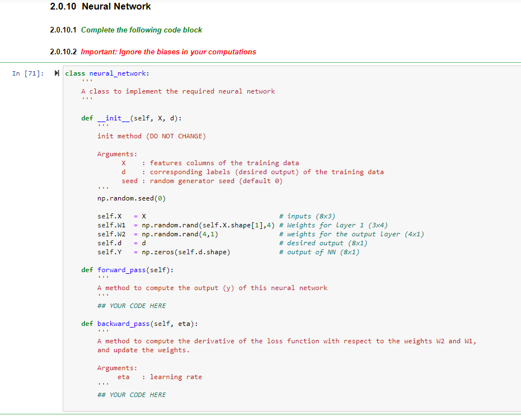Click the '2.0.10 Neural Network' heading
The height and width of the screenshot is (420, 521).
pyautogui.click(x=100, y=6)
